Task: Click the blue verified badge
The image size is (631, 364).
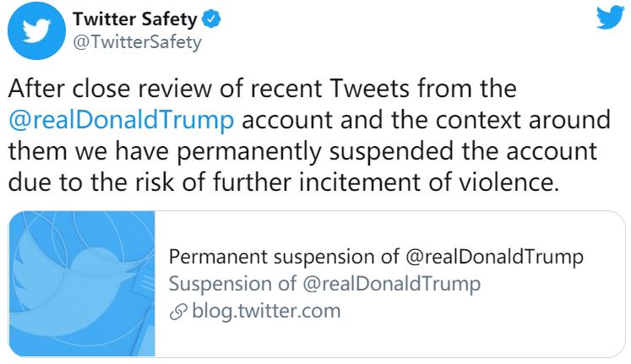Action: pyautogui.click(x=211, y=19)
